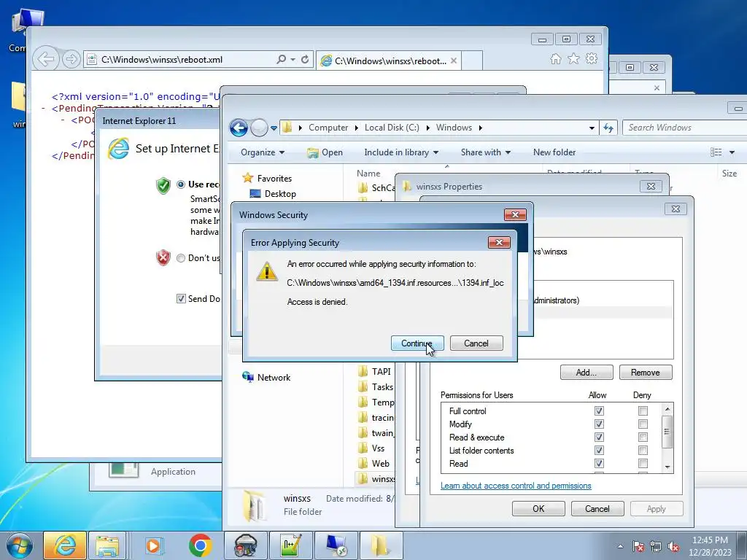Open Include in library dropdown
The width and height of the screenshot is (747, 560).
coord(401,152)
